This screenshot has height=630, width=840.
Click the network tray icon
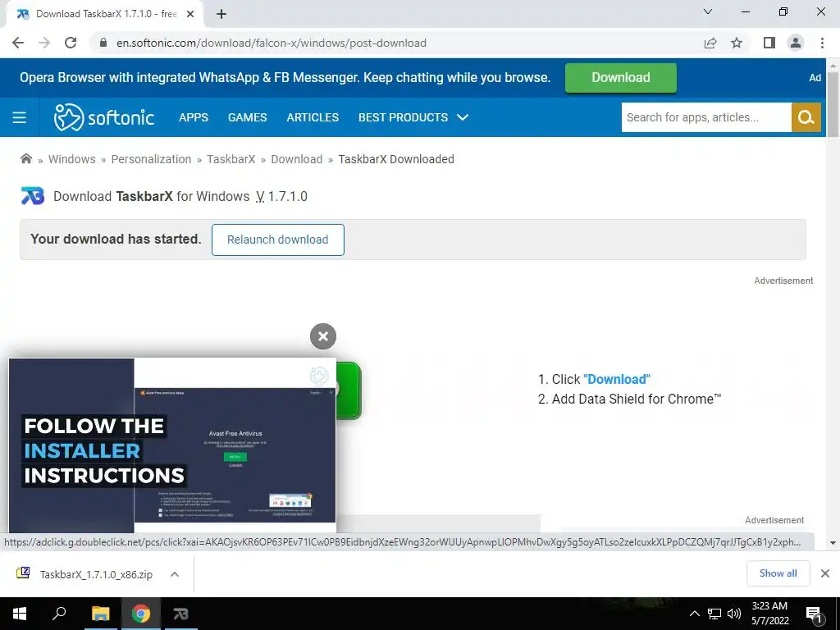coord(714,614)
